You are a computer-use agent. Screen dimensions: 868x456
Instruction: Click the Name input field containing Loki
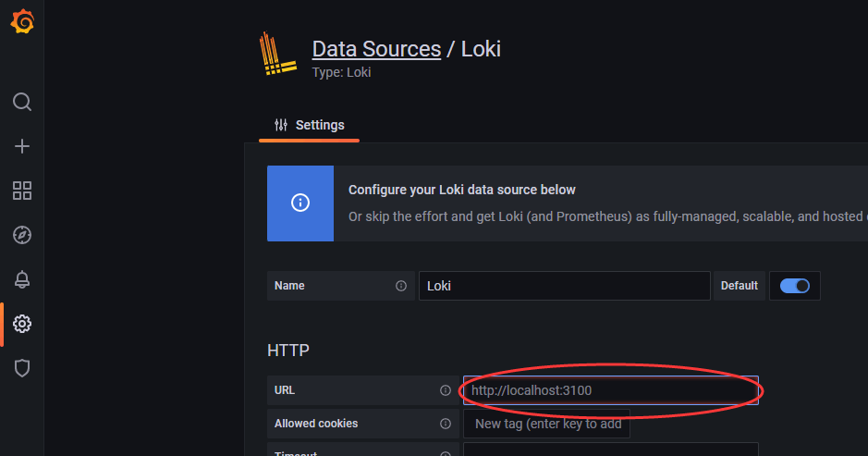[x=564, y=286]
